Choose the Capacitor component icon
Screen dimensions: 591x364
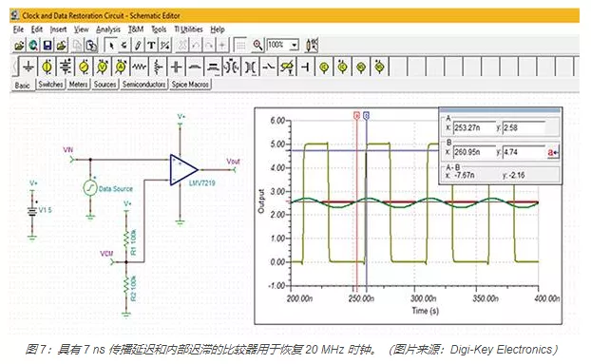click(176, 67)
